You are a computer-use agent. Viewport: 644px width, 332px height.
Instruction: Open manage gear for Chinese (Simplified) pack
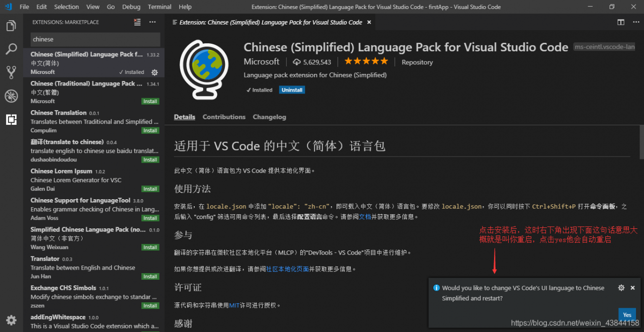(x=154, y=72)
